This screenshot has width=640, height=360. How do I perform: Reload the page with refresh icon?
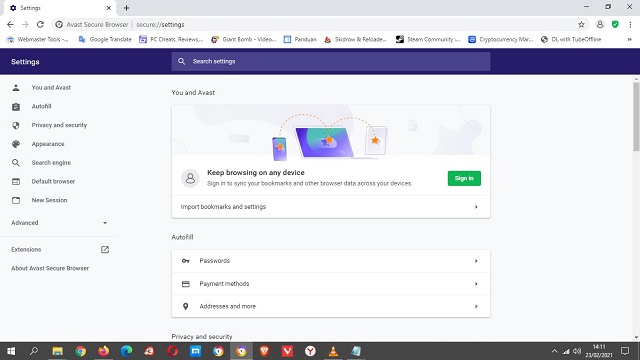point(40,24)
